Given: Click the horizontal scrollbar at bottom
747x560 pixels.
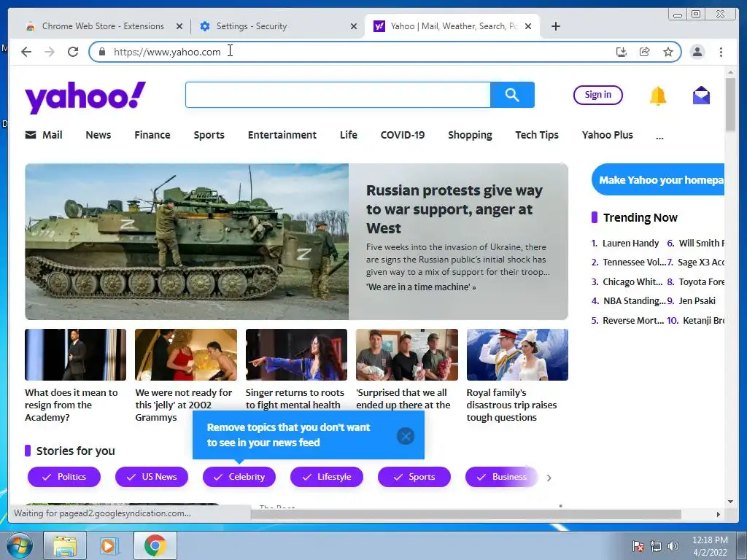Looking at the screenshot, I should [466, 514].
